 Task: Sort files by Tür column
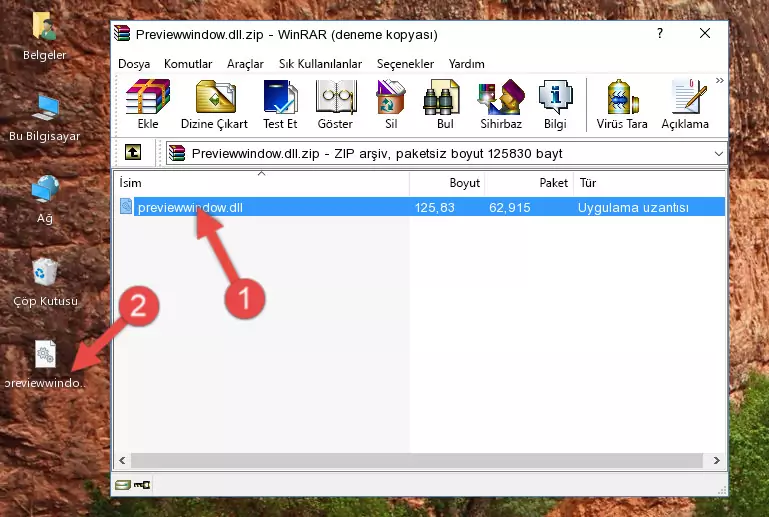649,183
